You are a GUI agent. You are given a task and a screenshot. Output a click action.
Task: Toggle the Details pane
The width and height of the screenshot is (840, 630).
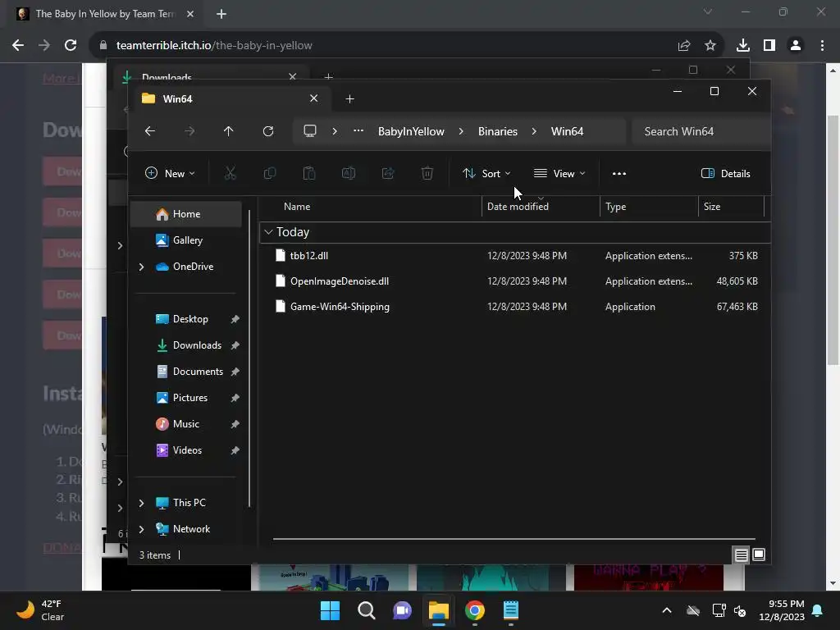(725, 174)
